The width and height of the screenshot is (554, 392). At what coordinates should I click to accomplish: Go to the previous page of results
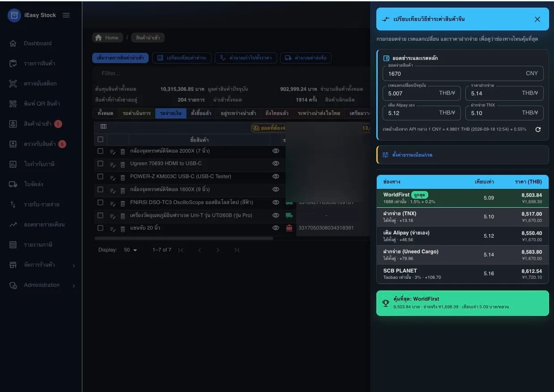pyautogui.click(x=200, y=250)
